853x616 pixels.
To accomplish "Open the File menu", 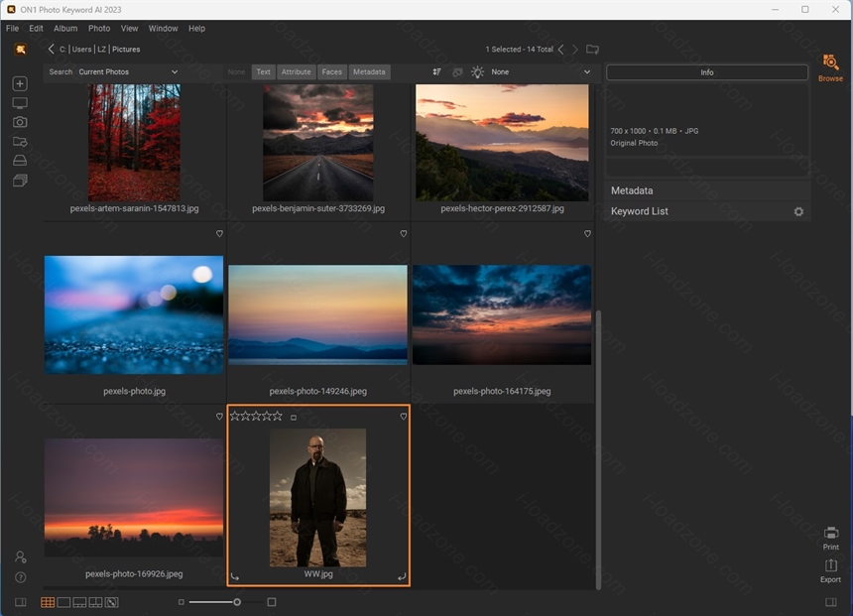I will (x=12, y=29).
